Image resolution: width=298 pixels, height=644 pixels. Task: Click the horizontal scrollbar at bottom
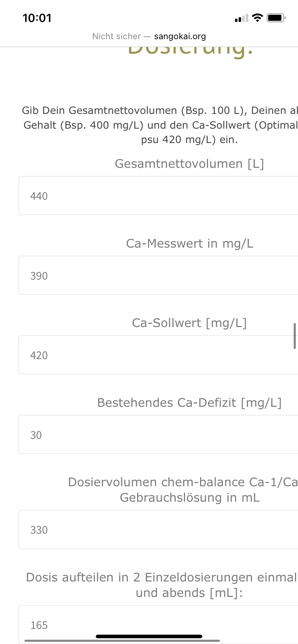point(122,640)
